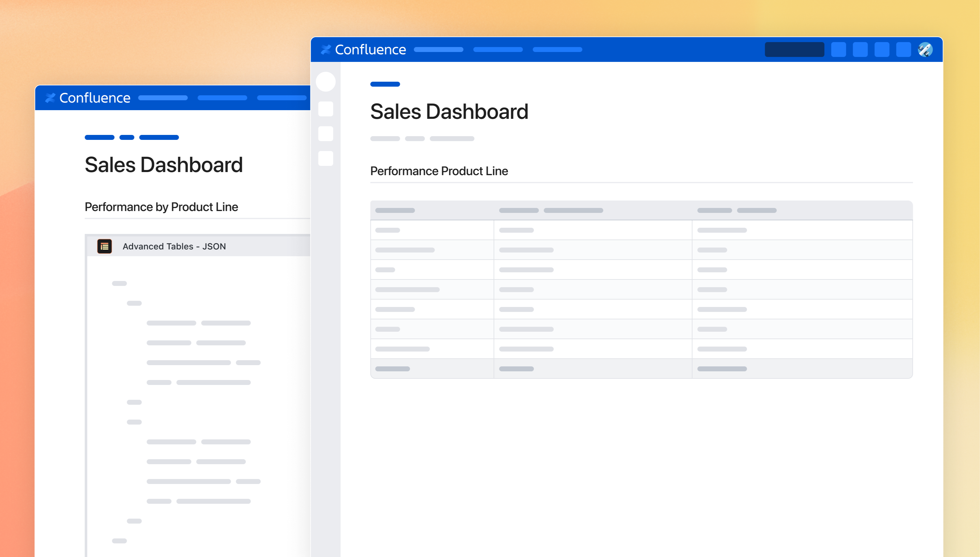Click the first square header icon button
The height and width of the screenshot is (557, 980).
pos(838,49)
